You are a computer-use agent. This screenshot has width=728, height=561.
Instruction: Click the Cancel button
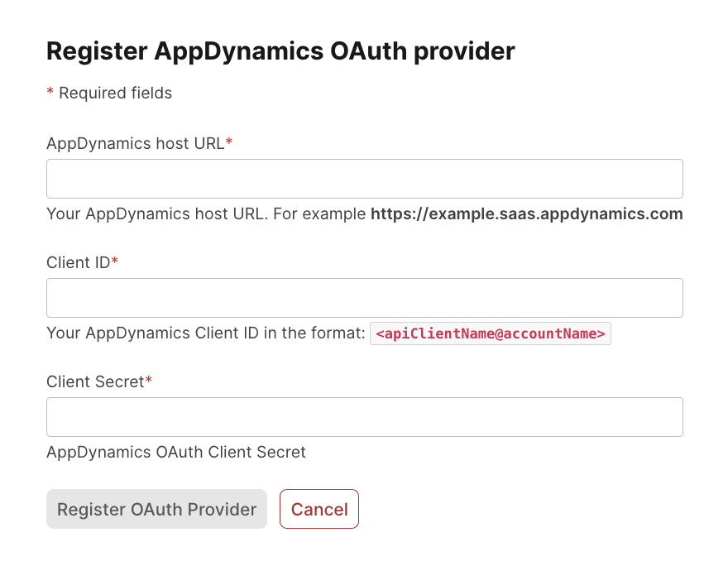click(x=319, y=509)
